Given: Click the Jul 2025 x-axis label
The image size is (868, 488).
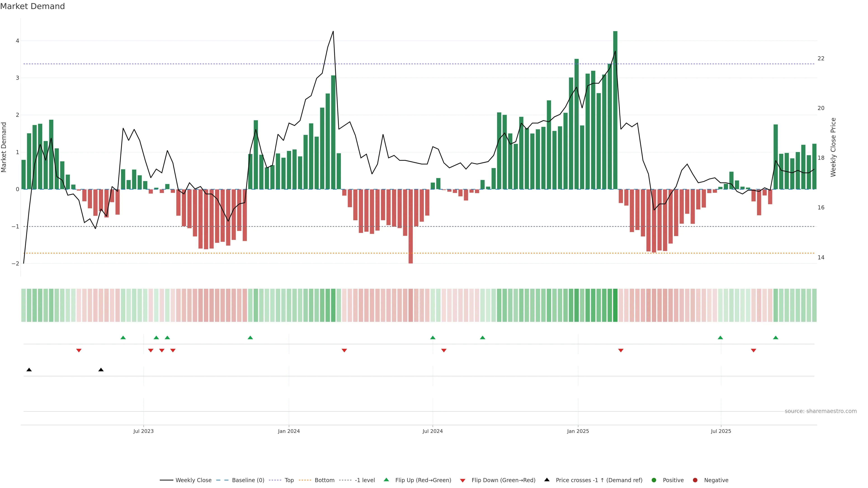Looking at the screenshot, I should click(721, 431).
